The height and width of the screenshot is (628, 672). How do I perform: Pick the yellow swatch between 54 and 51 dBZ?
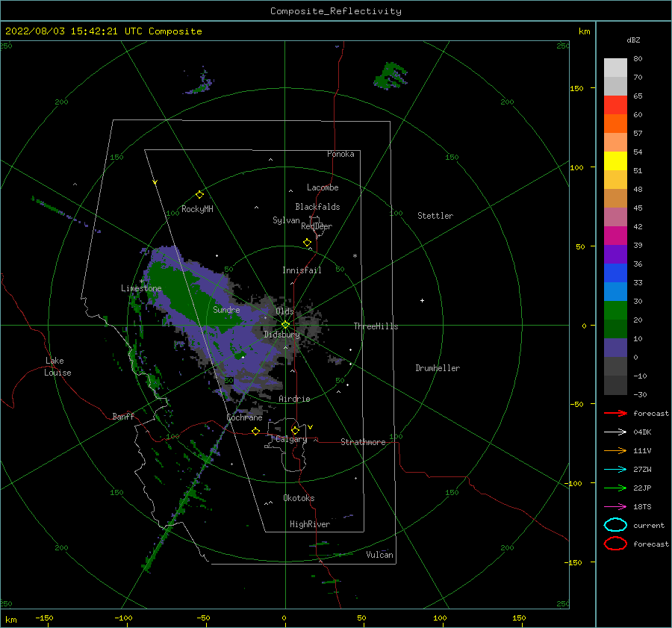click(615, 161)
